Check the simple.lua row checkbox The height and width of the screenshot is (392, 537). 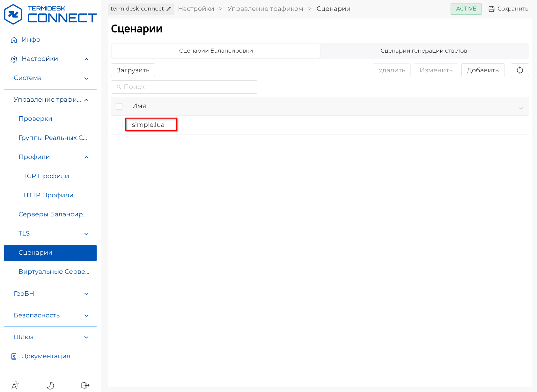pyautogui.click(x=119, y=125)
